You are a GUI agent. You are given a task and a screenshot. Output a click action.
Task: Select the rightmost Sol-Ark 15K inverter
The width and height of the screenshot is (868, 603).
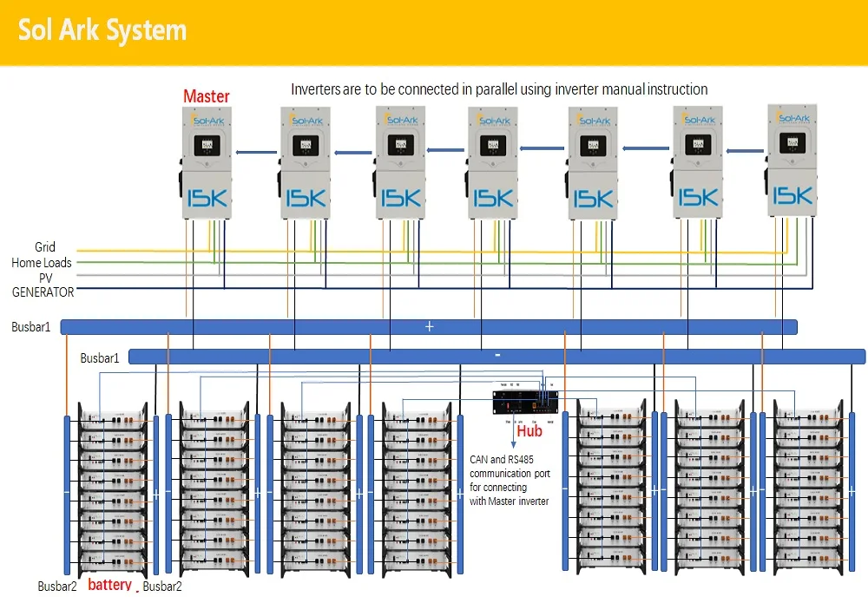[x=791, y=160]
